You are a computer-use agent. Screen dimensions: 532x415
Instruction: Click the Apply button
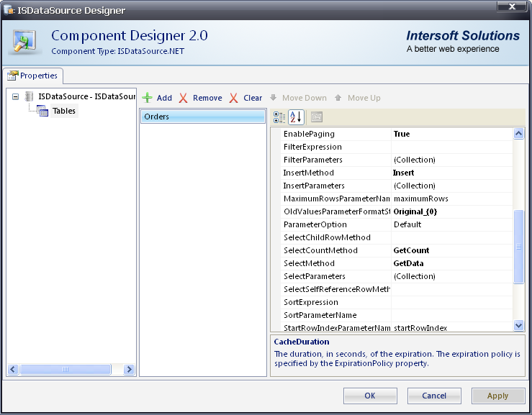pos(498,396)
